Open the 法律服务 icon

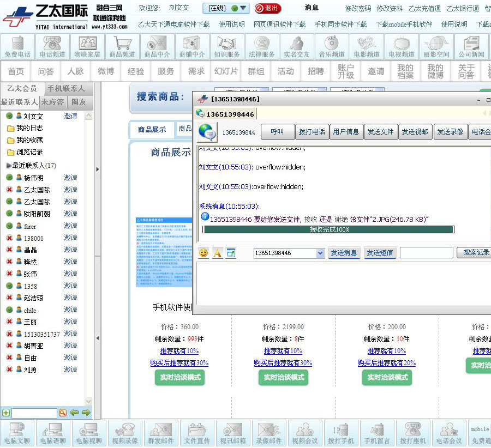coord(262,47)
